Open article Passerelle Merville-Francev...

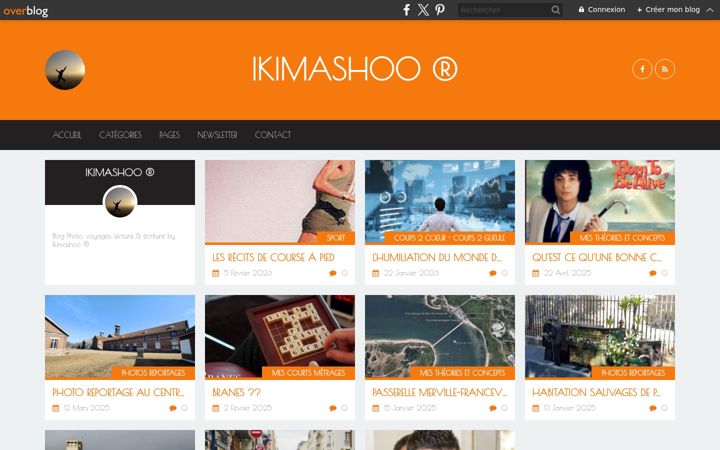click(439, 392)
